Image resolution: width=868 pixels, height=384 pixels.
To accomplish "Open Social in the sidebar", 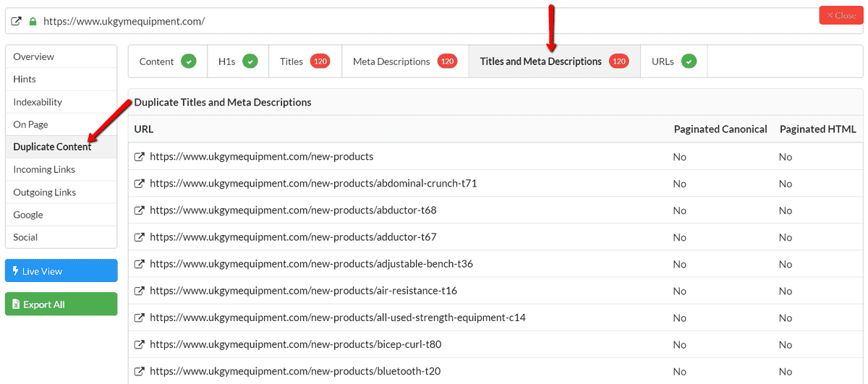I will tap(61, 237).
